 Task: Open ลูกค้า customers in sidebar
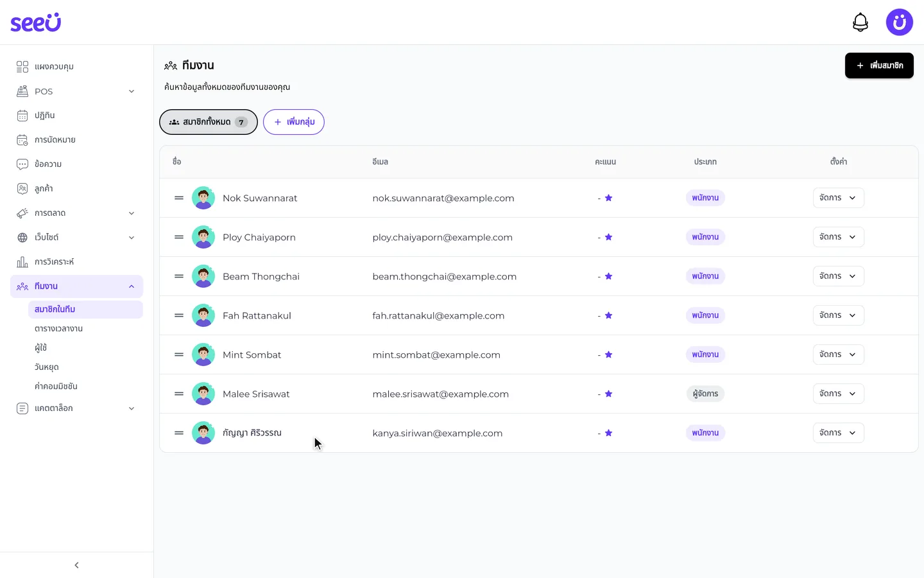point(76,189)
